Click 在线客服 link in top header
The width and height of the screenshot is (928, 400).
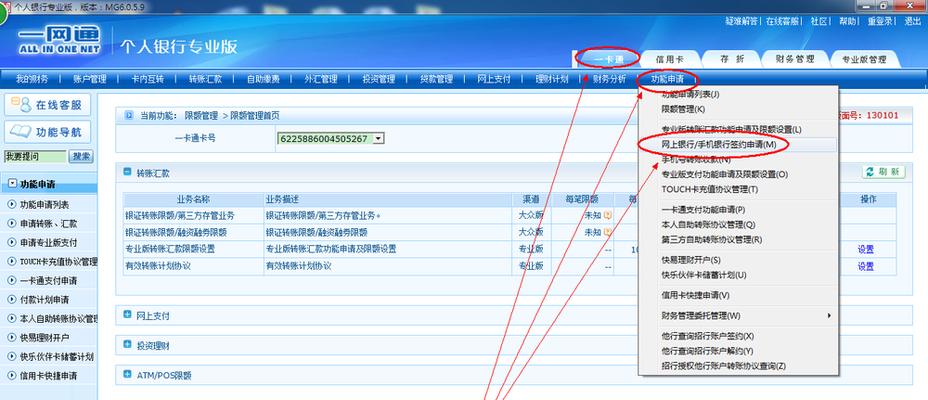coord(782,21)
